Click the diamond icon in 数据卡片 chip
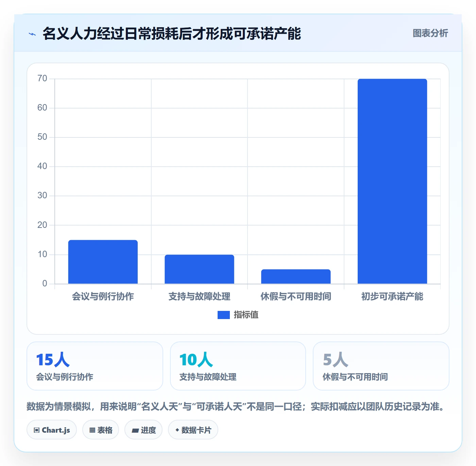This screenshot has width=476, height=466. coord(177,430)
